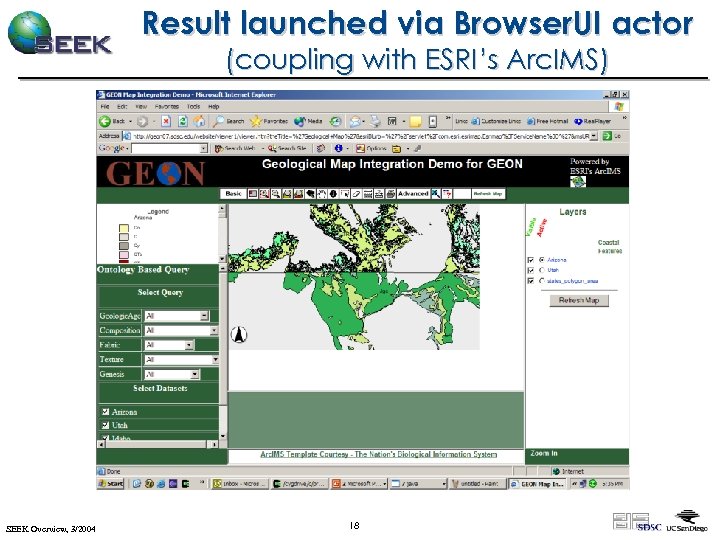Uncheck Arizona in Select Datasets
This screenshot has height=540, width=720.
106,412
